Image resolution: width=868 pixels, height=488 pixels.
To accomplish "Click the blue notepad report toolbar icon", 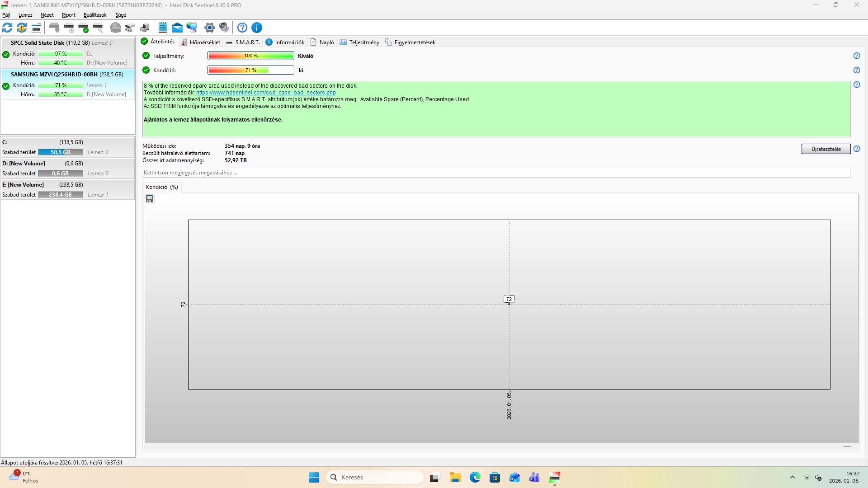I will click(x=163, y=28).
